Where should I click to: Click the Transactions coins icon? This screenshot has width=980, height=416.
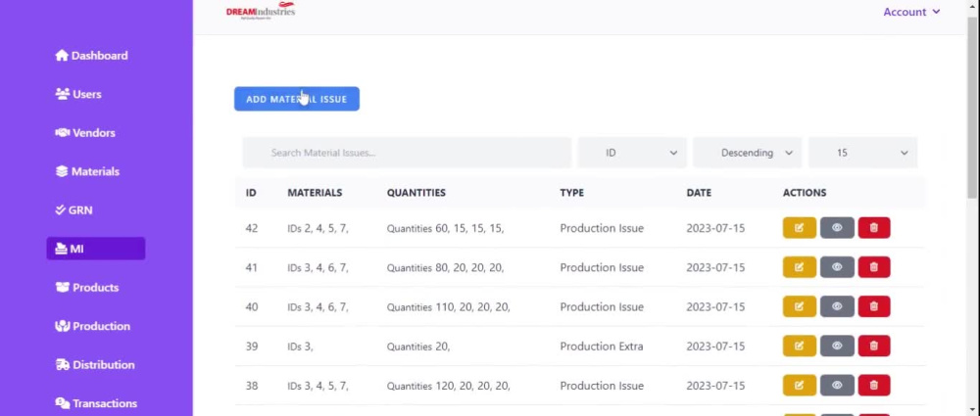coord(62,403)
